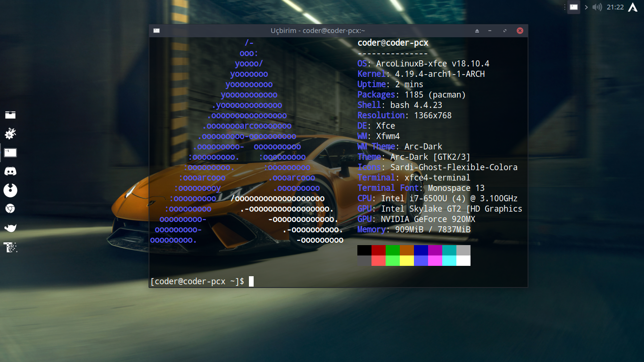Viewport: 644px width, 362px height.
Task: Click the CPU 'Intel i7-6500U' line
Action: (x=438, y=198)
